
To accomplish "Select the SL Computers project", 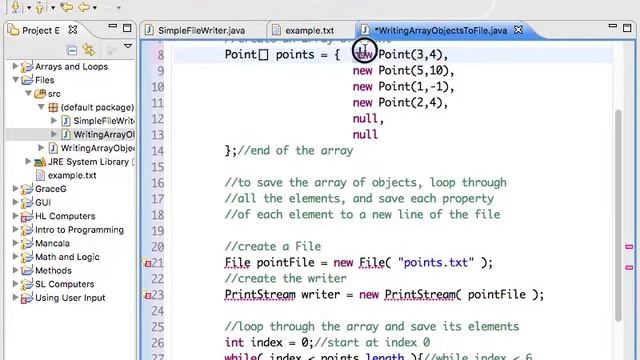I will [x=64, y=284].
